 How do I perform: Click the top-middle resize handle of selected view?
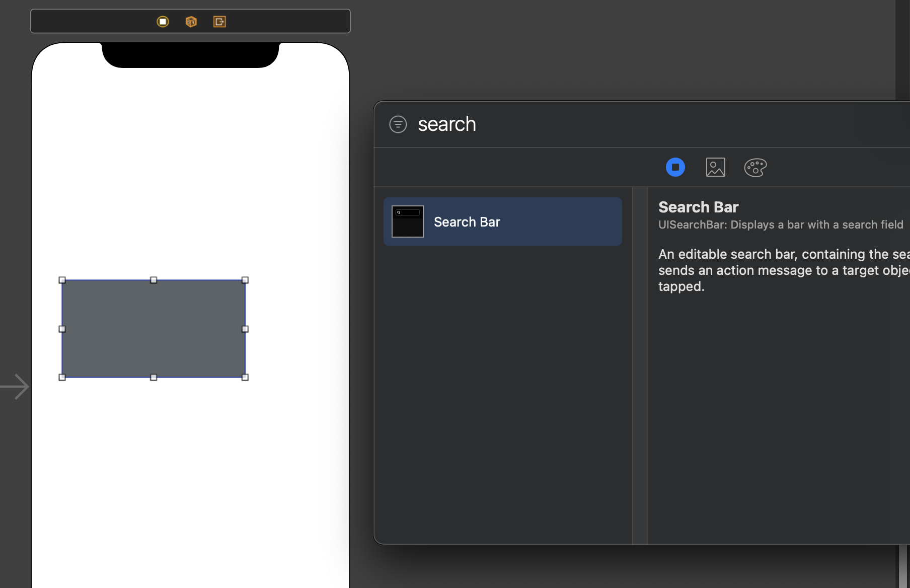(x=154, y=280)
